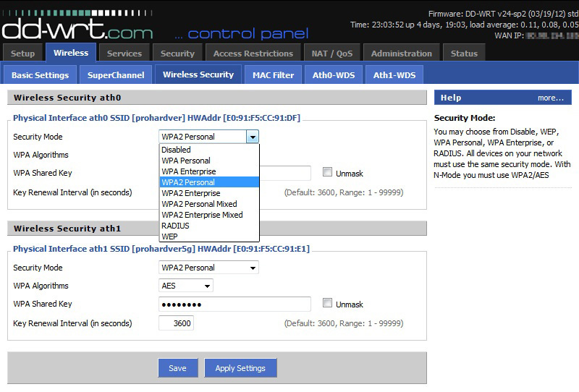Click ath1 WPA Shared Key field
Viewport: 579px width, 392px height.
coord(234,304)
